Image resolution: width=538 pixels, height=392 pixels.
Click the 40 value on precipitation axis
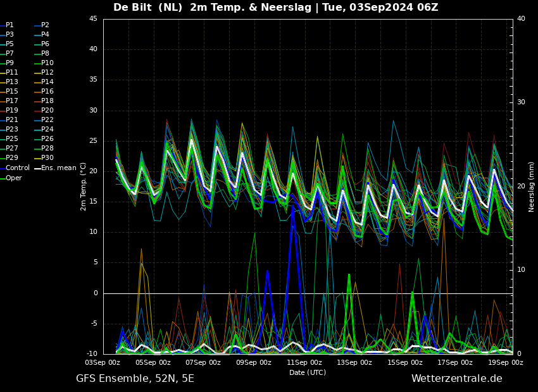521,19
